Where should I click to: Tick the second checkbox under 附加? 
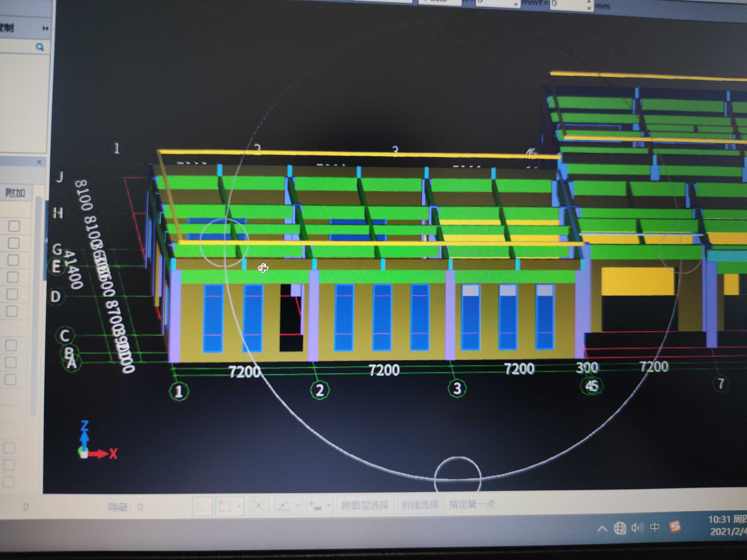13,243
